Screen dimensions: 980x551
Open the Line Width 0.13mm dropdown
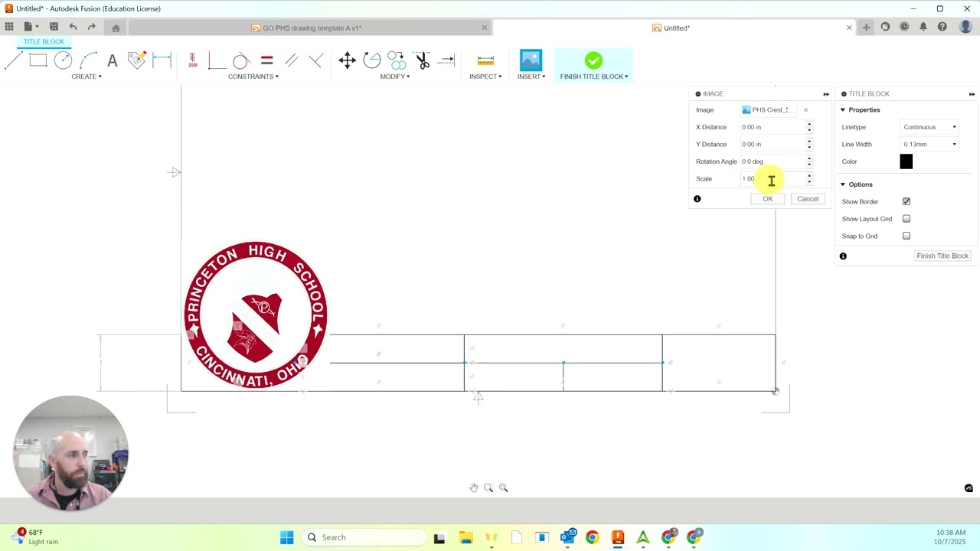pyautogui.click(x=929, y=144)
